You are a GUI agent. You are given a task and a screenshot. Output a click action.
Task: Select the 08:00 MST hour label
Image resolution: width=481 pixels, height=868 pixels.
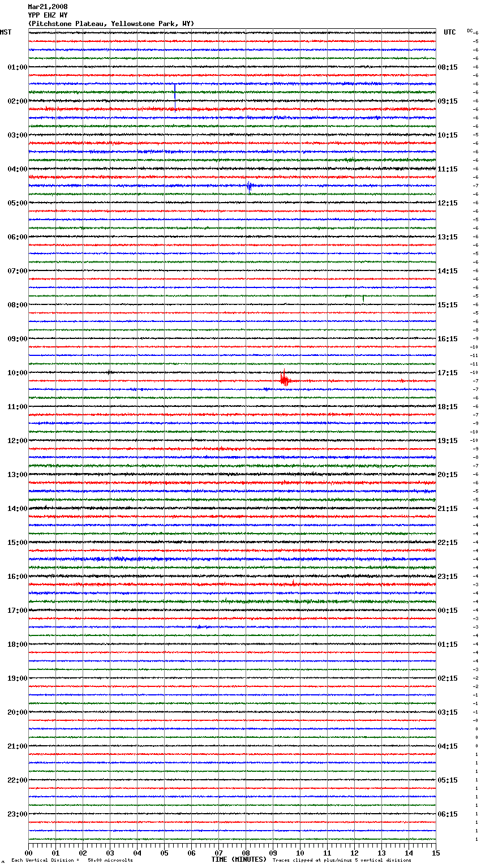[x=18, y=305]
